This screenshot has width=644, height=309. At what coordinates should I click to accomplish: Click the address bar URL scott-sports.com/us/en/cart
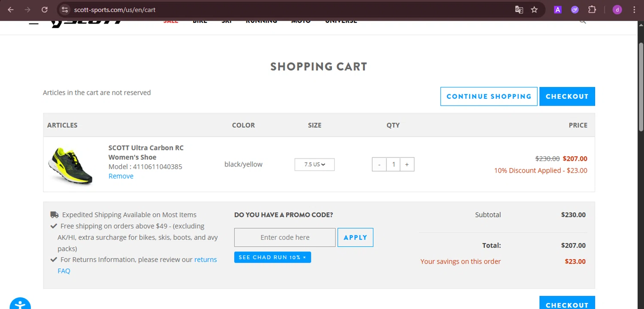tap(115, 9)
